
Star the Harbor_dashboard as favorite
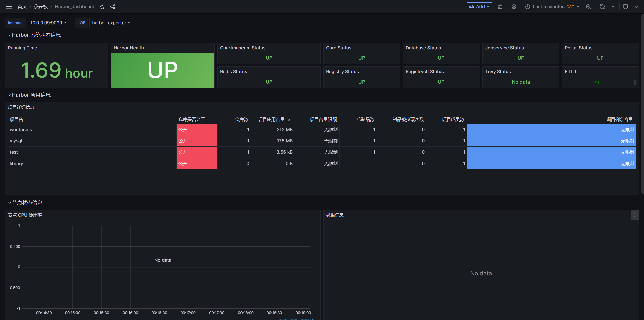(x=102, y=7)
